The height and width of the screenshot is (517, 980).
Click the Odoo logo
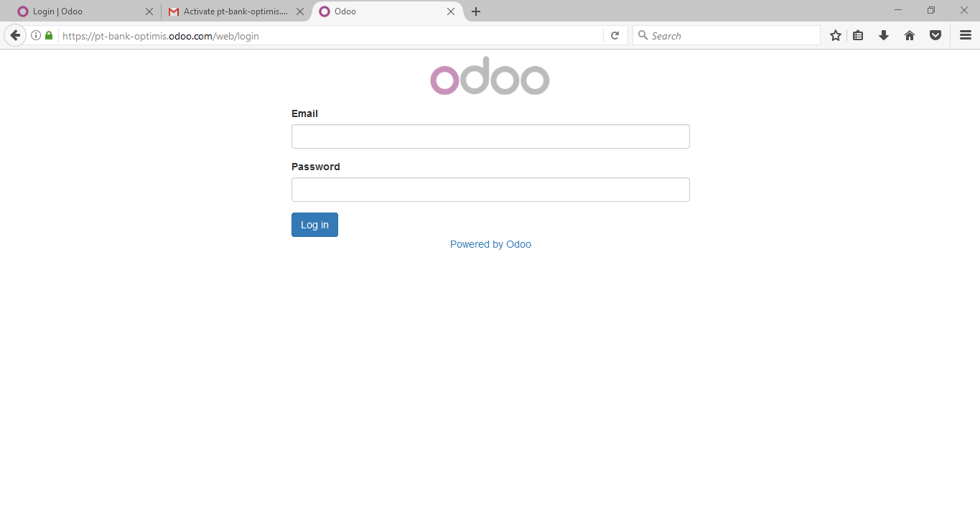490,75
